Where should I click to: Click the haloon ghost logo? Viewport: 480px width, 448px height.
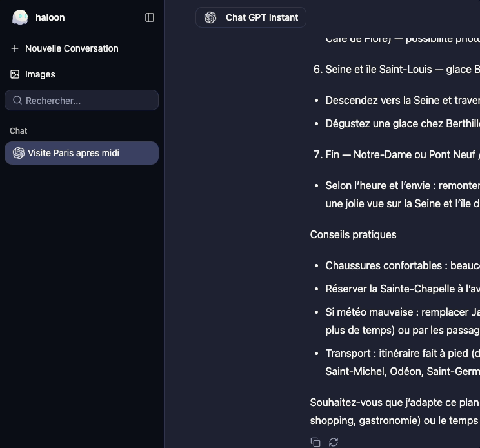[x=20, y=17]
